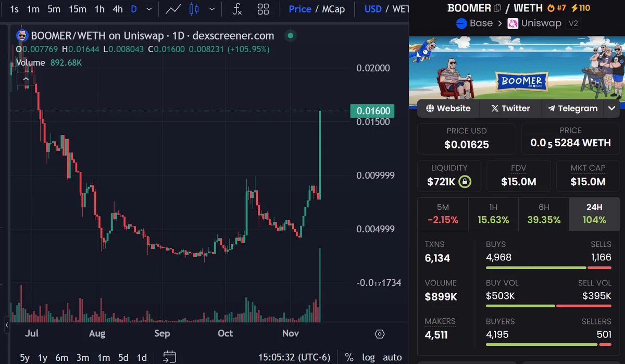
Task: Click the Base chain logo icon
Action: [461, 23]
